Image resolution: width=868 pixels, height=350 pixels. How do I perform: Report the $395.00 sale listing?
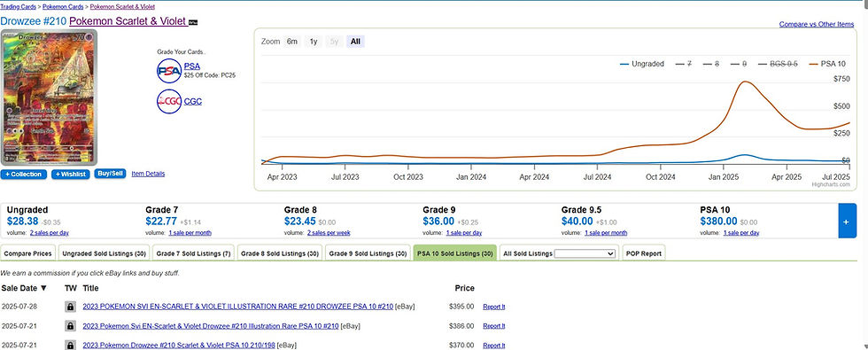pyautogui.click(x=494, y=307)
